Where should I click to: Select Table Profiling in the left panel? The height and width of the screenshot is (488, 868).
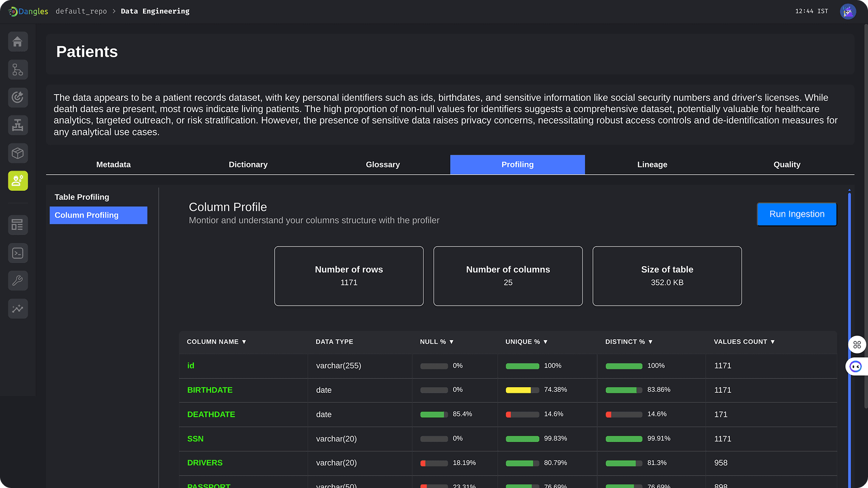tap(82, 197)
